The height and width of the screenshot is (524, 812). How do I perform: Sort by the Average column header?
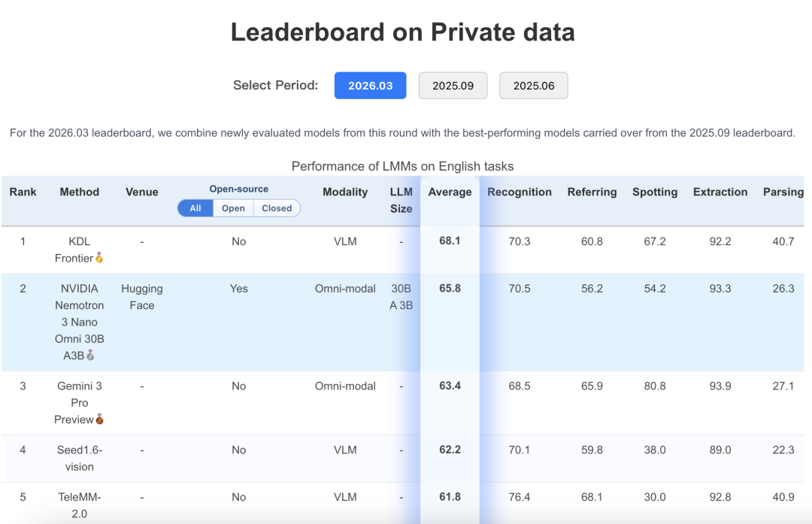450,192
